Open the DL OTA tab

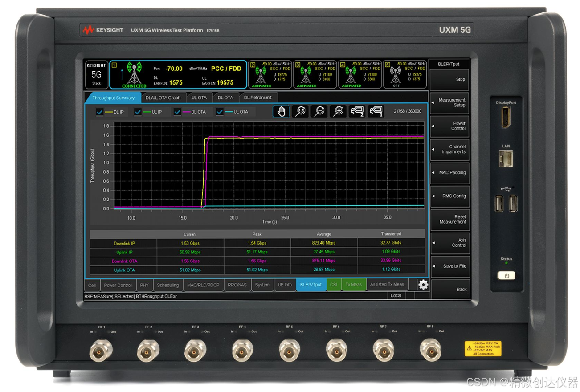pyautogui.click(x=225, y=98)
